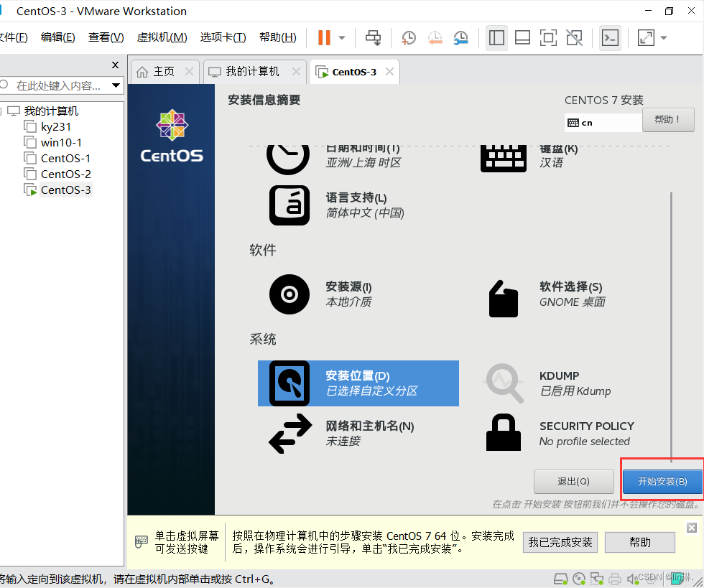Viewport: 704px width, 588px height.
Task: Select CentOS-1 in the library tree
Action: (x=65, y=159)
